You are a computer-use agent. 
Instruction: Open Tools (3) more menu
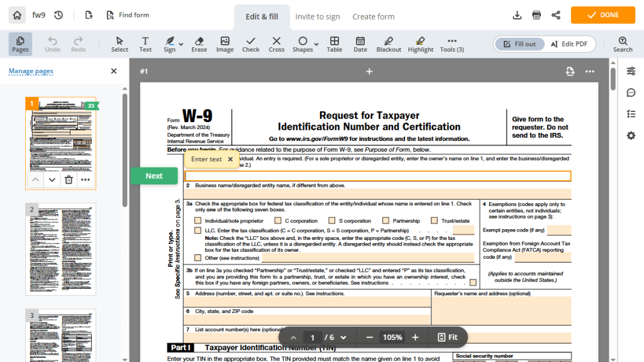tap(452, 44)
